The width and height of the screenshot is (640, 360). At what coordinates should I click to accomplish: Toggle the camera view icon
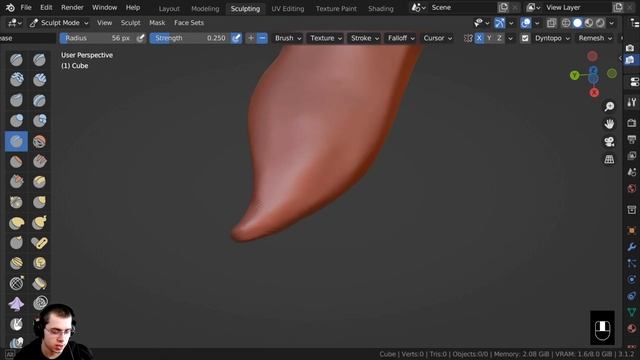click(x=609, y=142)
